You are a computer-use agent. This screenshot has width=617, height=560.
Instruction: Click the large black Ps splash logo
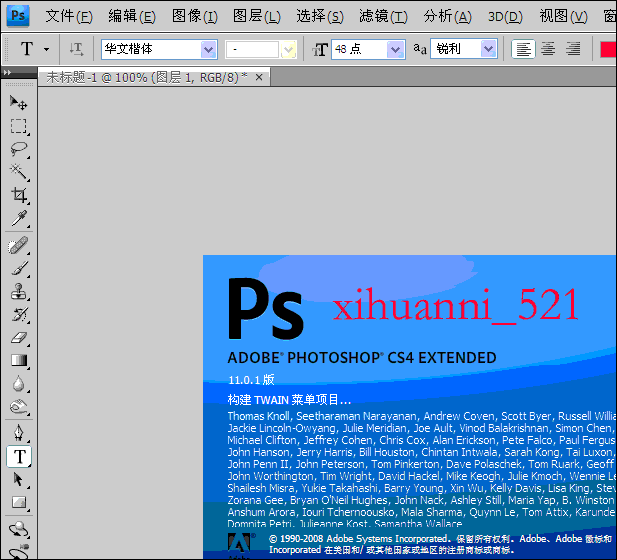click(266, 308)
